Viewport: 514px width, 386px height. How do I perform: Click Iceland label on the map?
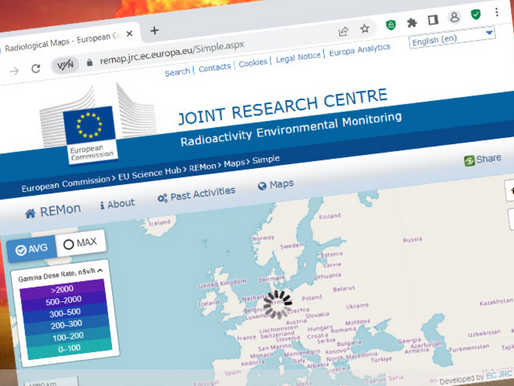click(x=159, y=222)
